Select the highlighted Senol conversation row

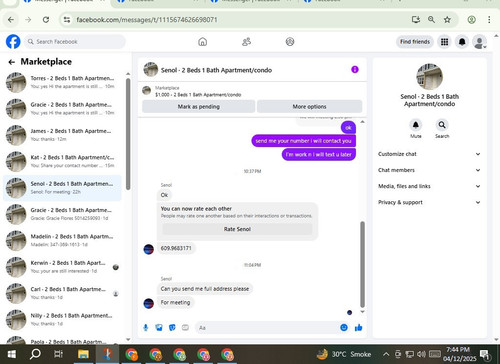tap(62, 188)
